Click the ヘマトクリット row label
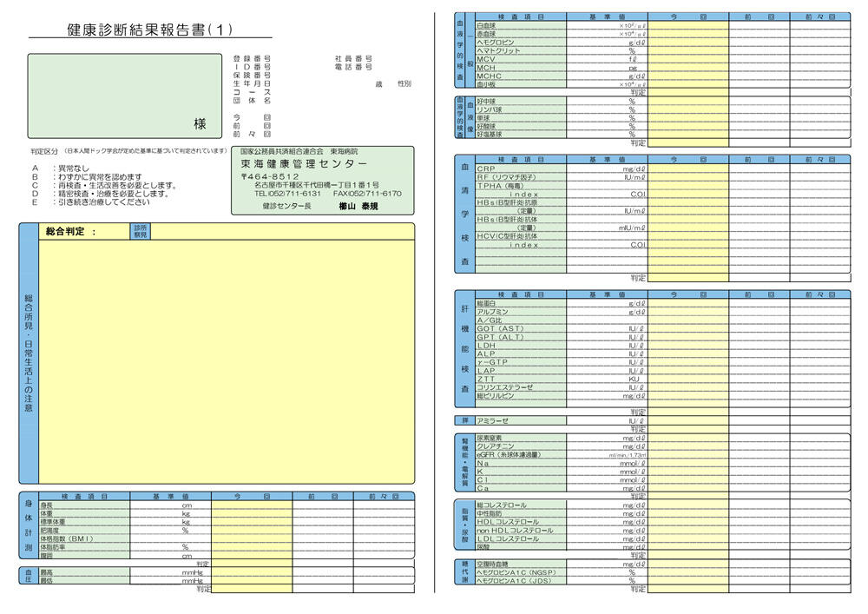The width and height of the screenshot is (868, 614). click(x=498, y=50)
